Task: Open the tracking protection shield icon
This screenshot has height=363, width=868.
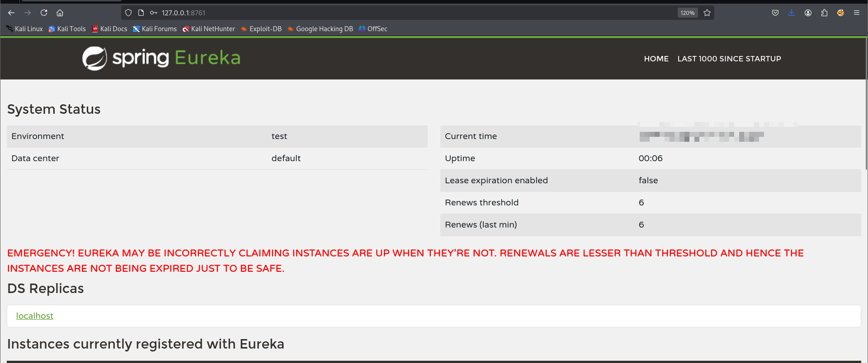Action: tap(128, 13)
